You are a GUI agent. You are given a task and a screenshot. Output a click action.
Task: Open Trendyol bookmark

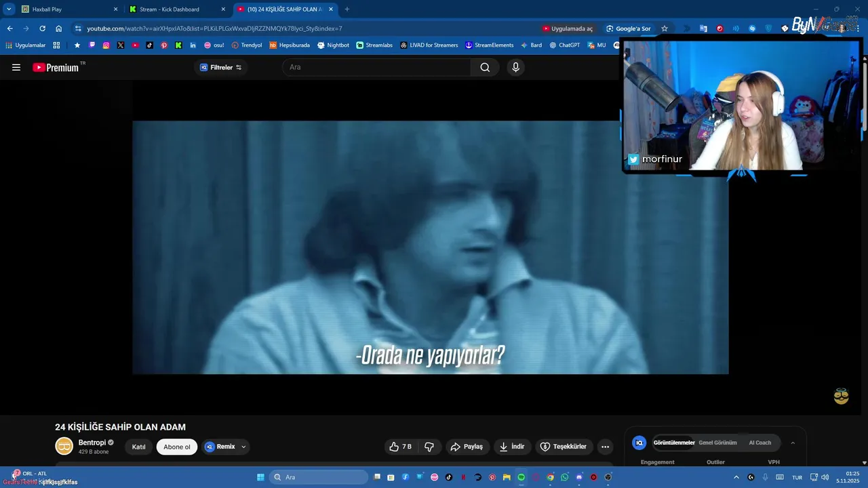246,45
